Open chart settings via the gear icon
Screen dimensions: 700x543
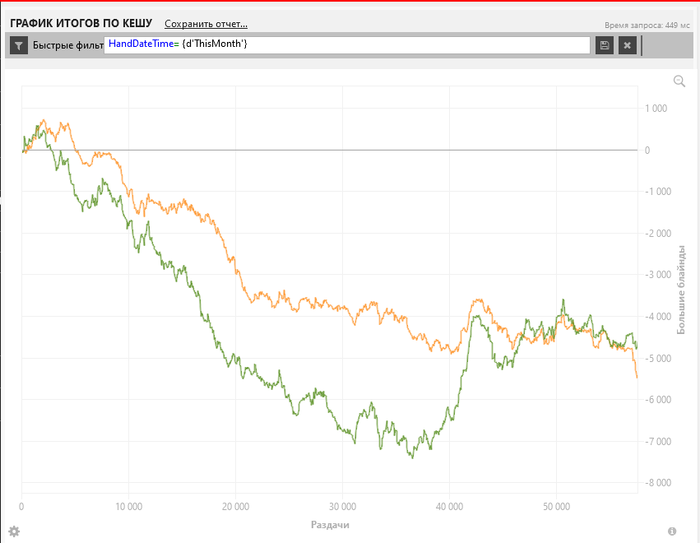tap(14, 531)
